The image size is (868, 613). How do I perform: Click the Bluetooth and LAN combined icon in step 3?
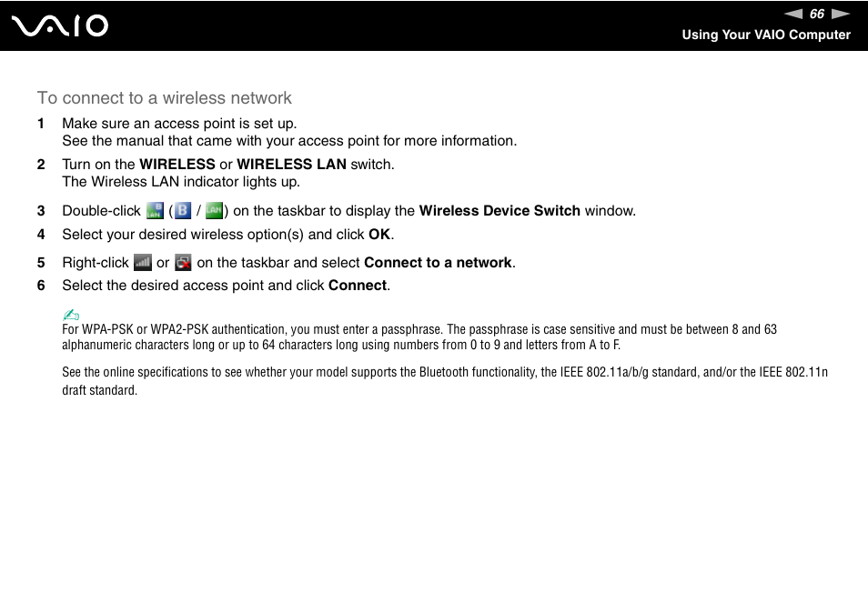click(x=155, y=211)
